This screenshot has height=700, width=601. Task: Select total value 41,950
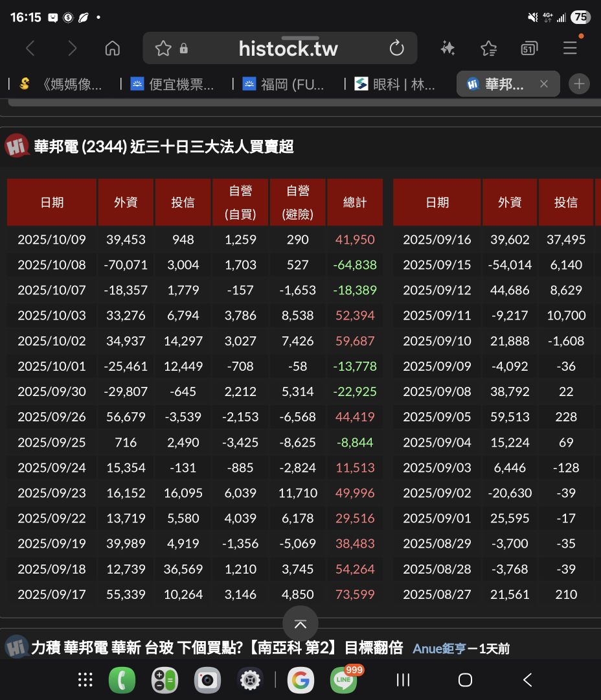click(355, 240)
